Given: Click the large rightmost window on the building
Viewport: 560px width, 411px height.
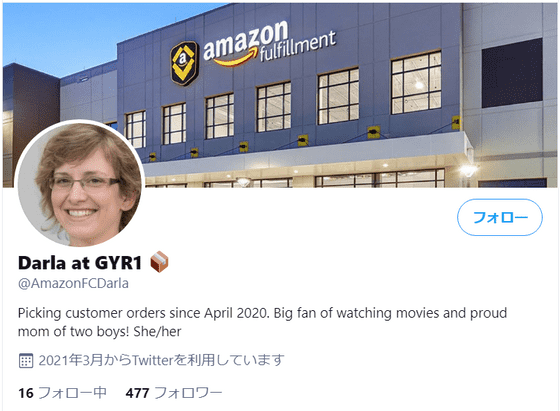Looking at the screenshot, I should [x=416, y=83].
